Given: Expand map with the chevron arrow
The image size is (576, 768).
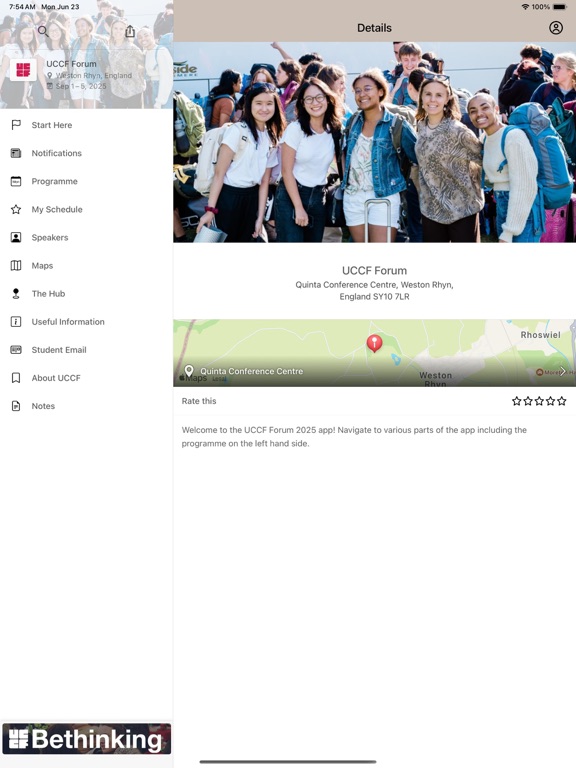Looking at the screenshot, I should (562, 371).
